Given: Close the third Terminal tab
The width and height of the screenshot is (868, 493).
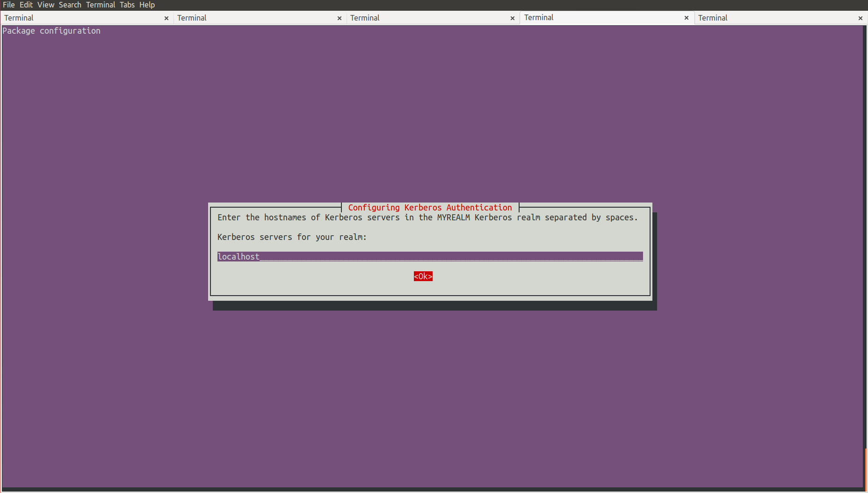Looking at the screenshot, I should pos(513,18).
